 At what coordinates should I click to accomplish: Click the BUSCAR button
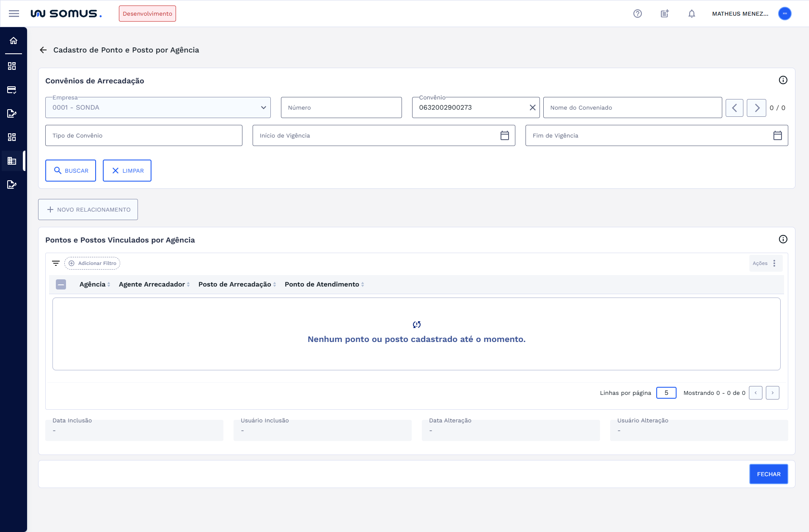pyautogui.click(x=71, y=171)
